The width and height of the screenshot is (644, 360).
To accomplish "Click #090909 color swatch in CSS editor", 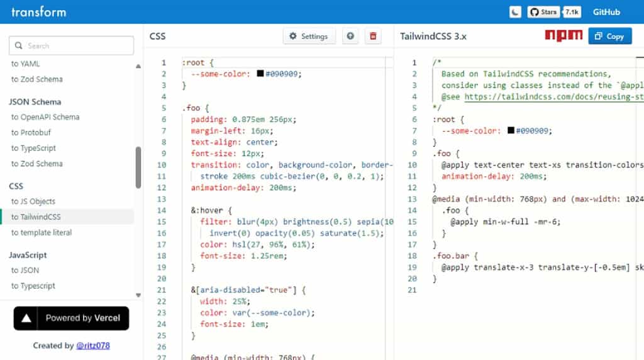I will pyautogui.click(x=260, y=74).
